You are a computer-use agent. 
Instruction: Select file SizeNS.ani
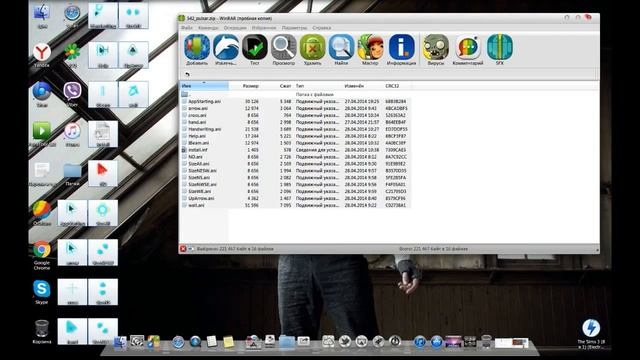[296, 178]
